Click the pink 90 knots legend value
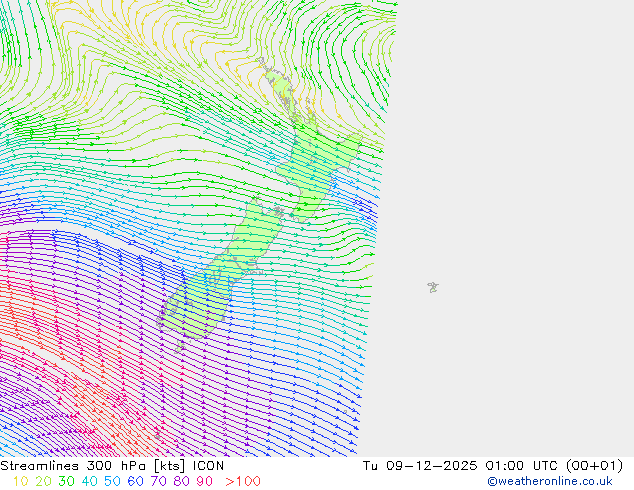Viewport: 634px width, 490px height. click(x=205, y=481)
